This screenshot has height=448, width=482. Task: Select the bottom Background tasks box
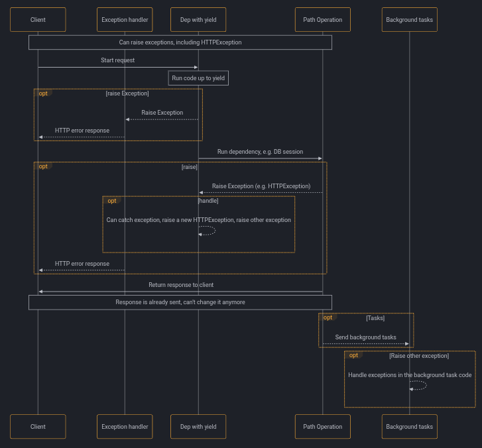[x=409, y=427]
